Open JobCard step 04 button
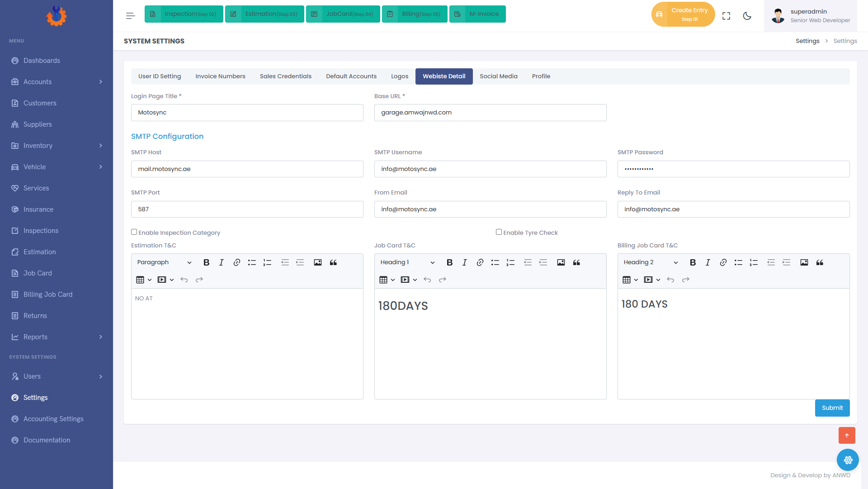Viewport: 868px width, 489px height. click(343, 14)
